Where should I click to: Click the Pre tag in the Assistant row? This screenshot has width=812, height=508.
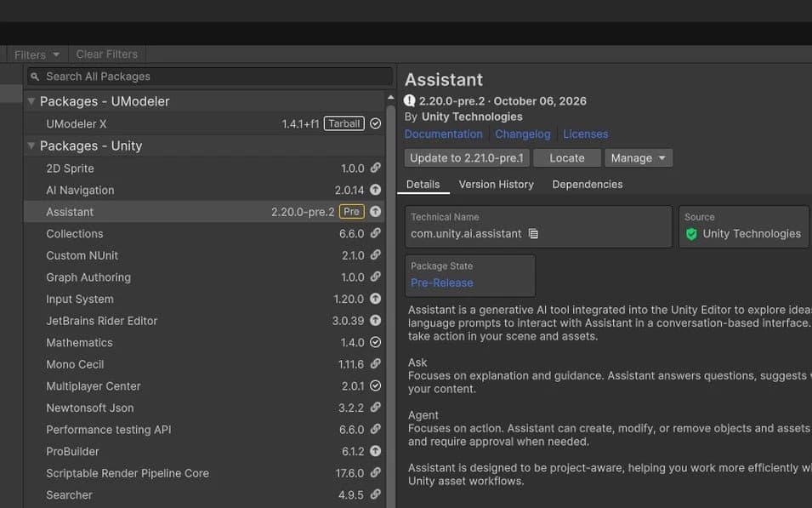(352, 212)
